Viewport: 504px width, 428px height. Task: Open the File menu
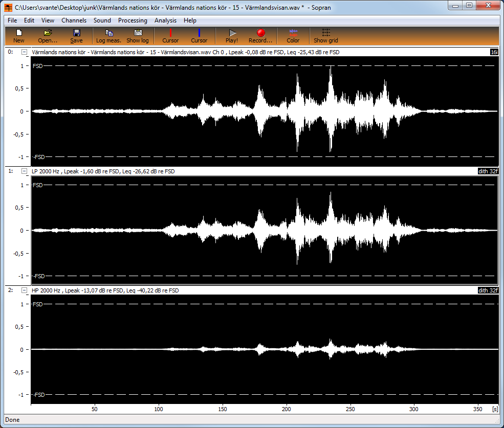[12, 20]
